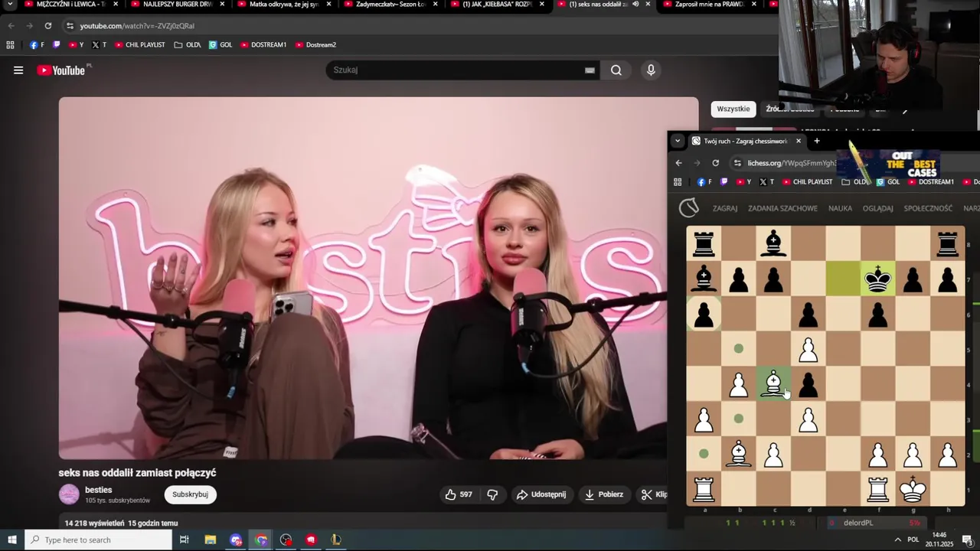Go back in the lichess browser window
The width and height of the screenshot is (980, 551).
678,163
